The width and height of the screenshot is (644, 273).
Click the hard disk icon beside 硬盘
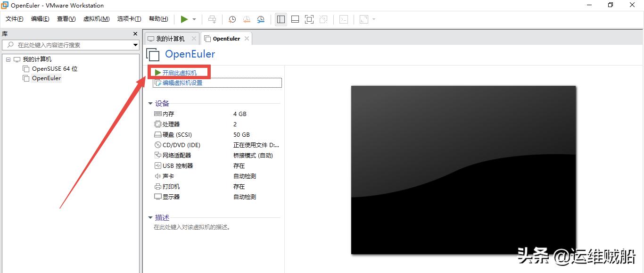click(x=158, y=135)
